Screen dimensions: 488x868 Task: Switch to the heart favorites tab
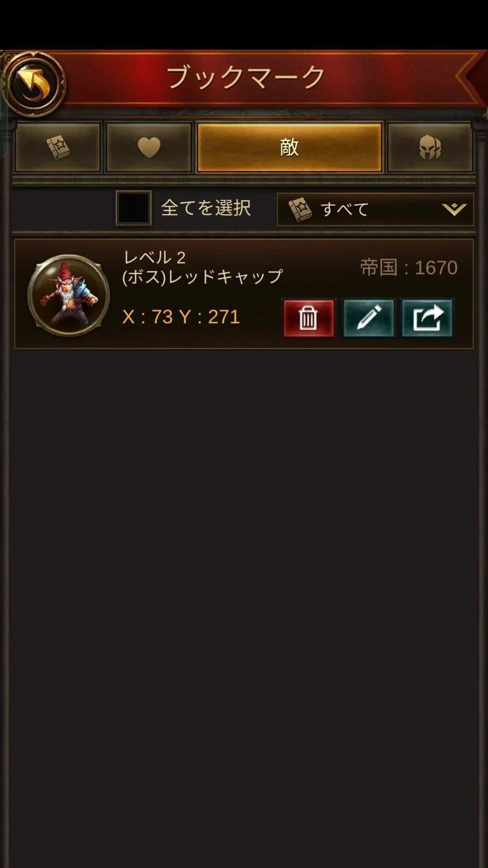(149, 147)
